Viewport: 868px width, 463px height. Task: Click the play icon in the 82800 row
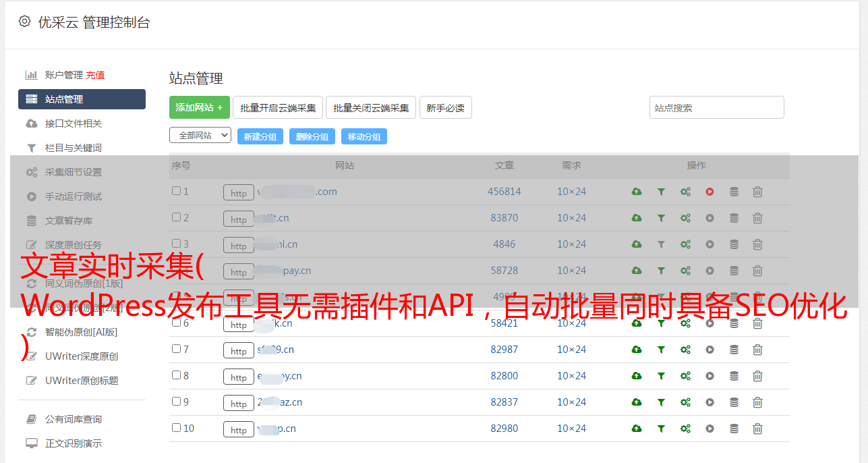point(710,376)
